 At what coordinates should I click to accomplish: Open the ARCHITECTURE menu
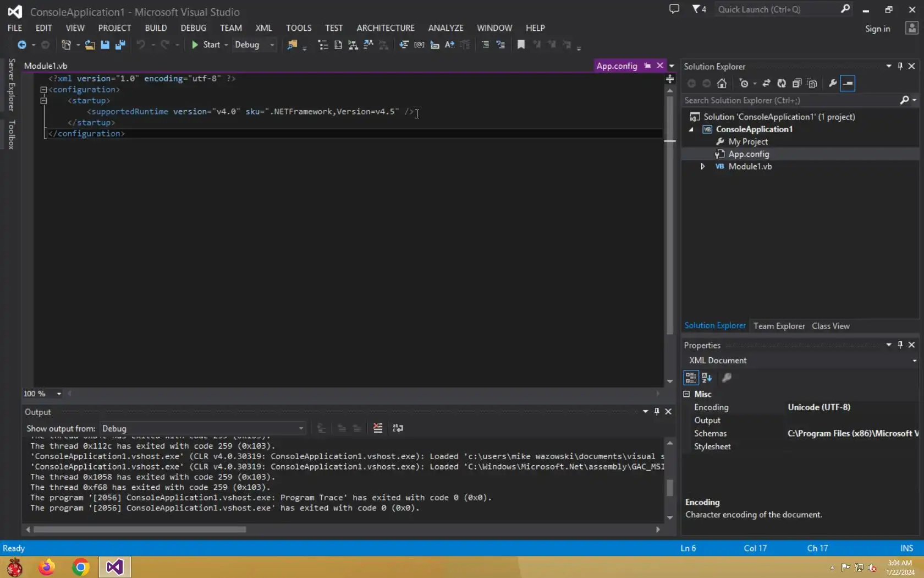pyautogui.click(x=386, y=28)
